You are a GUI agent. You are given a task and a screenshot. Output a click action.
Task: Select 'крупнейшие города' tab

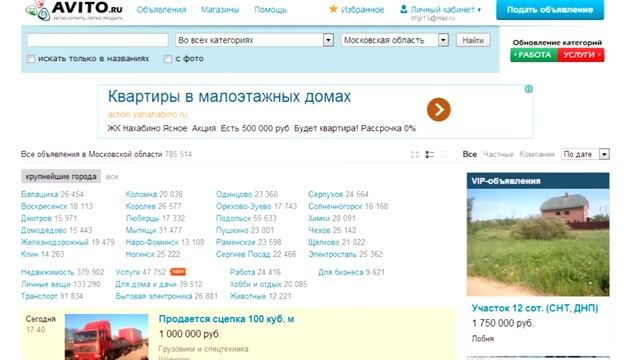pyautogui.click(x=61, y=176)
